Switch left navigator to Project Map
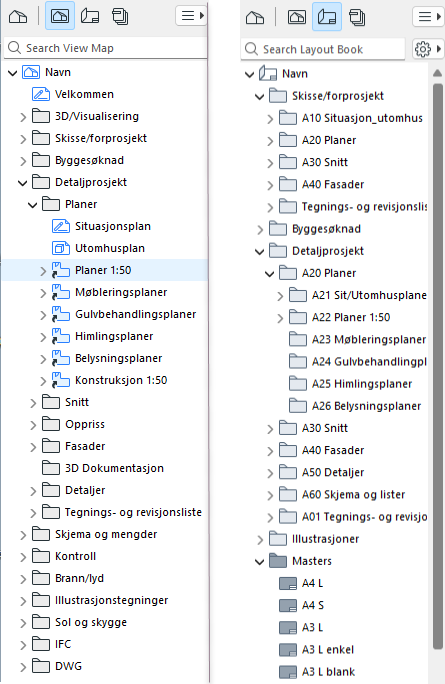Screen dimensions: 445x684 [18, 17]
